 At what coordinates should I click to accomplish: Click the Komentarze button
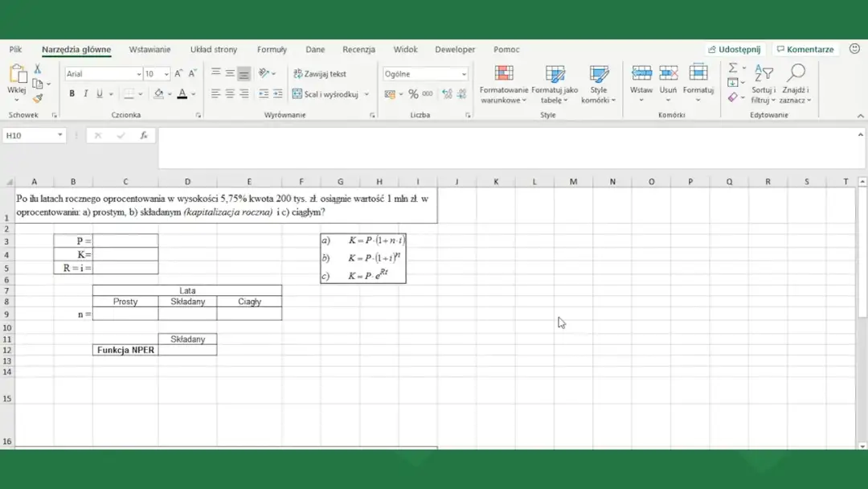(805, 49)
